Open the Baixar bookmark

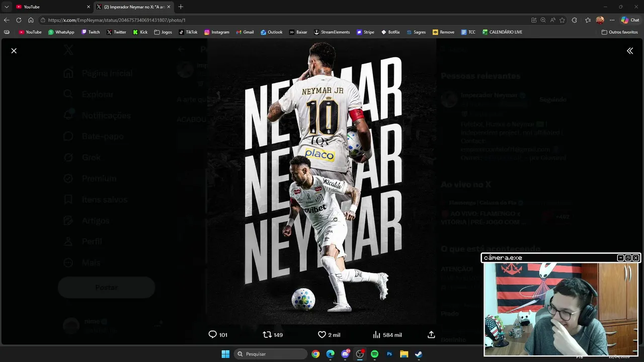pyautogui.click(x=298, y=32)
